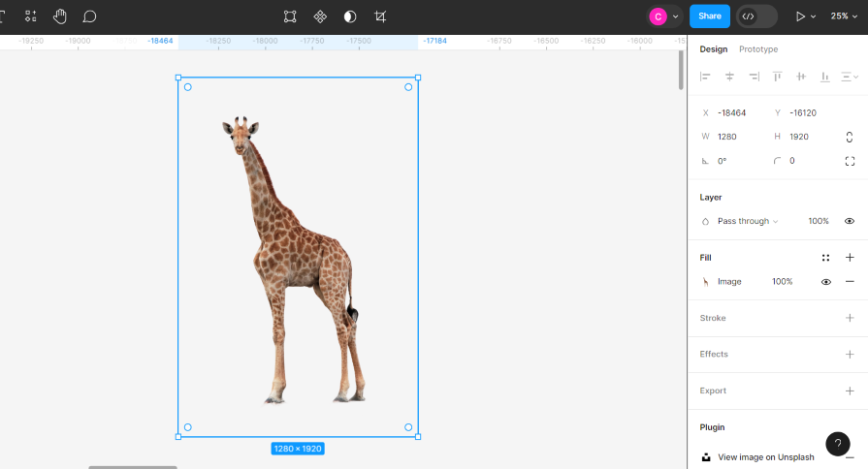Click the Create component icon
This screenshot has height=469, width=868.
(x=320, y=16)
